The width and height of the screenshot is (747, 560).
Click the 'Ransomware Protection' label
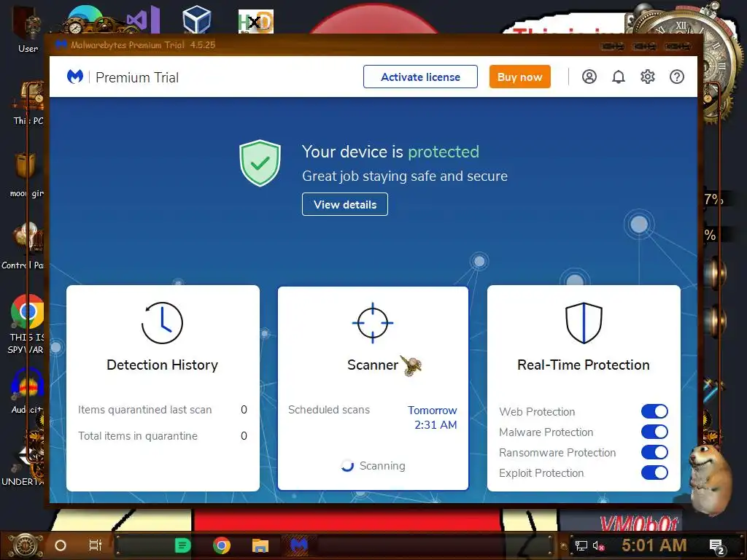click(x=557, y=452)
